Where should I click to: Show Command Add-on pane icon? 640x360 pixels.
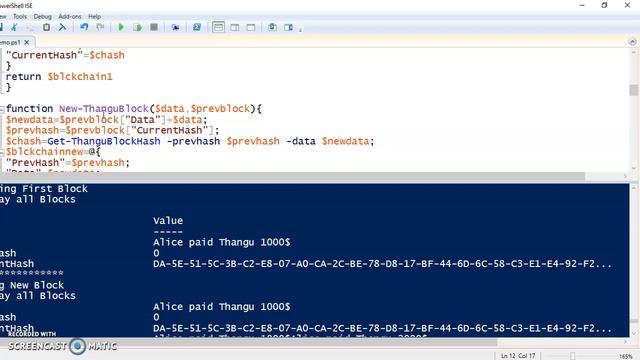[289, 27]
